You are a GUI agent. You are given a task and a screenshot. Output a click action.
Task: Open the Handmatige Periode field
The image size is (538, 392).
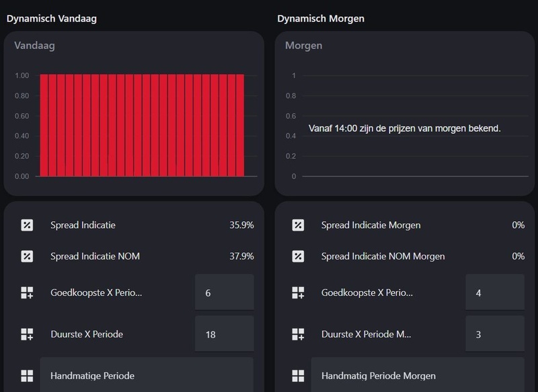(x=146, y=375)
